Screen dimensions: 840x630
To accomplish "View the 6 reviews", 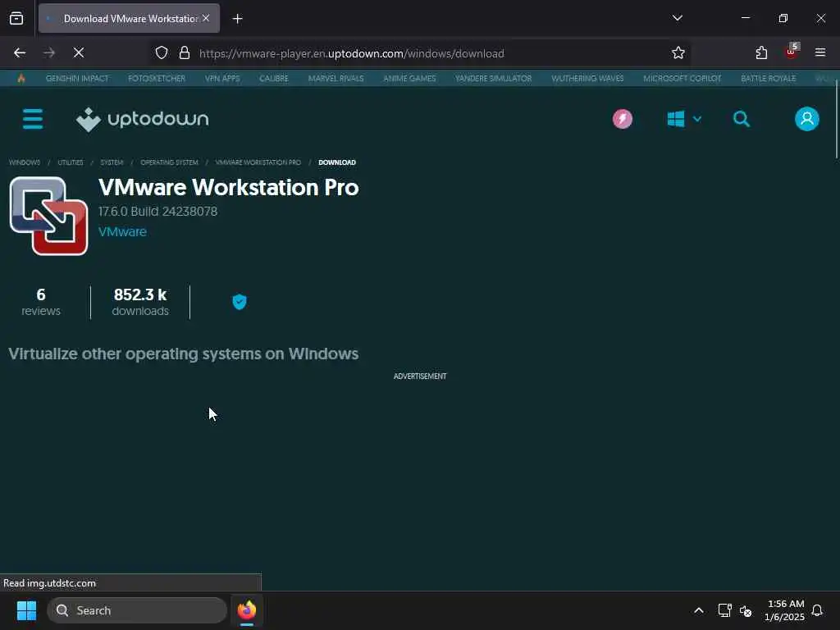I will 41,302.
